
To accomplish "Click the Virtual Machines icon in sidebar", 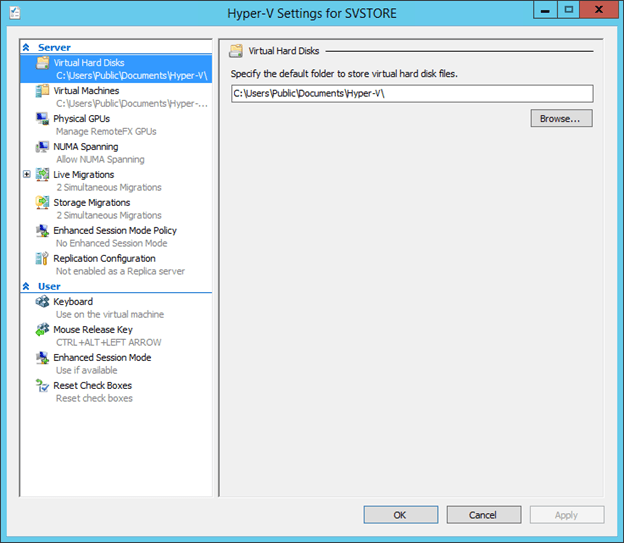I will (43, 91).
